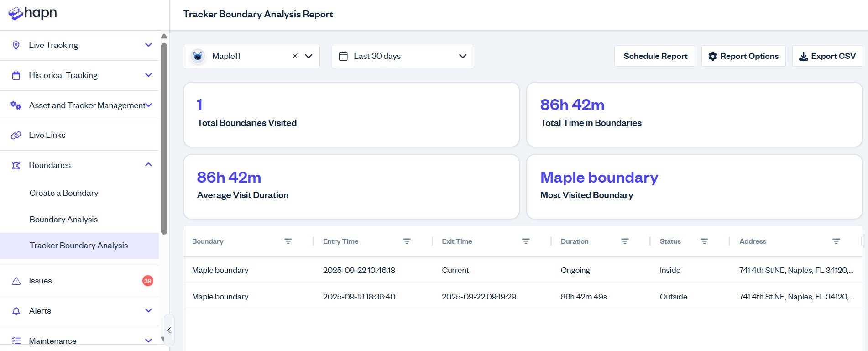Open Create a Boundary page

pyautogui.click(x=64, y=193)
